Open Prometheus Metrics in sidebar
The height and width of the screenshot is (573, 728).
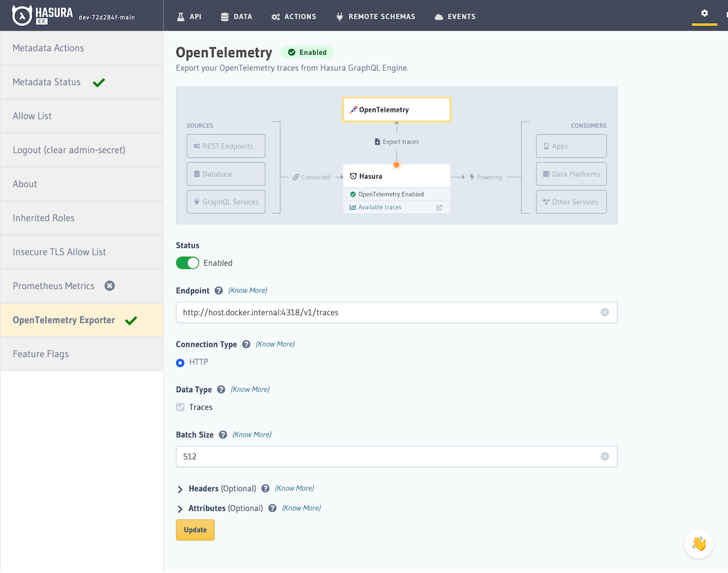point(82,286)
